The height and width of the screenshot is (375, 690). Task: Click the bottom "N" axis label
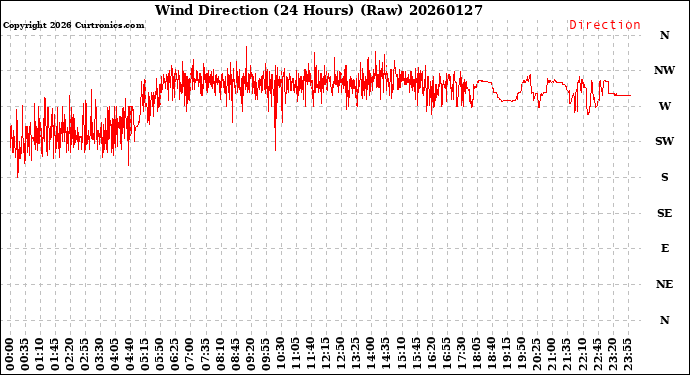(664, 320)
